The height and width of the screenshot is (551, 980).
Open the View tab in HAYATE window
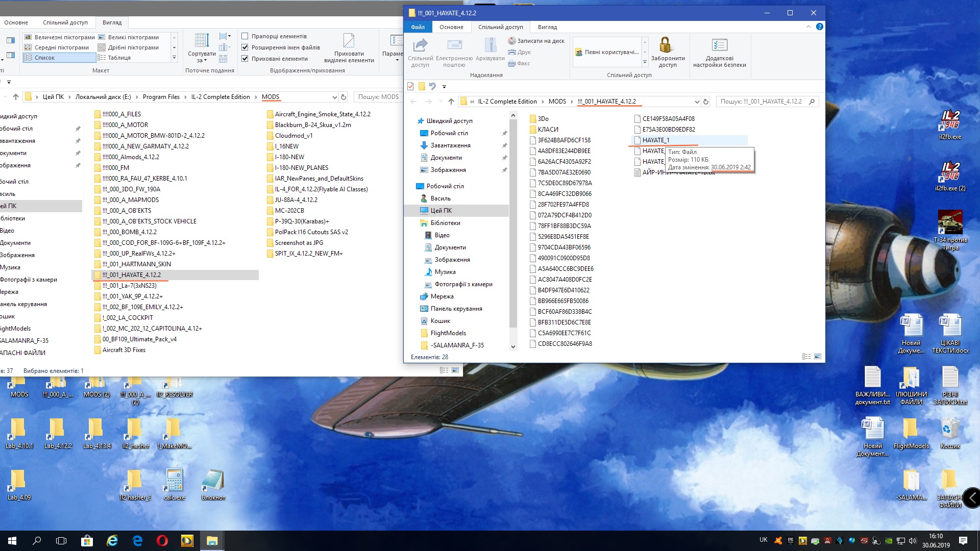(x=547, y=27)
